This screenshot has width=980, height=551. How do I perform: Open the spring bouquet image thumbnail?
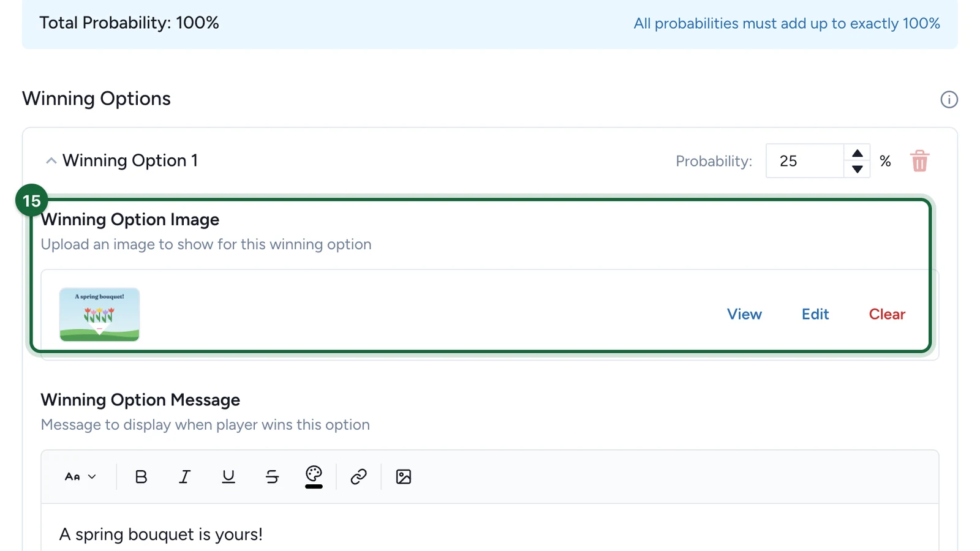tap(99, 315)
